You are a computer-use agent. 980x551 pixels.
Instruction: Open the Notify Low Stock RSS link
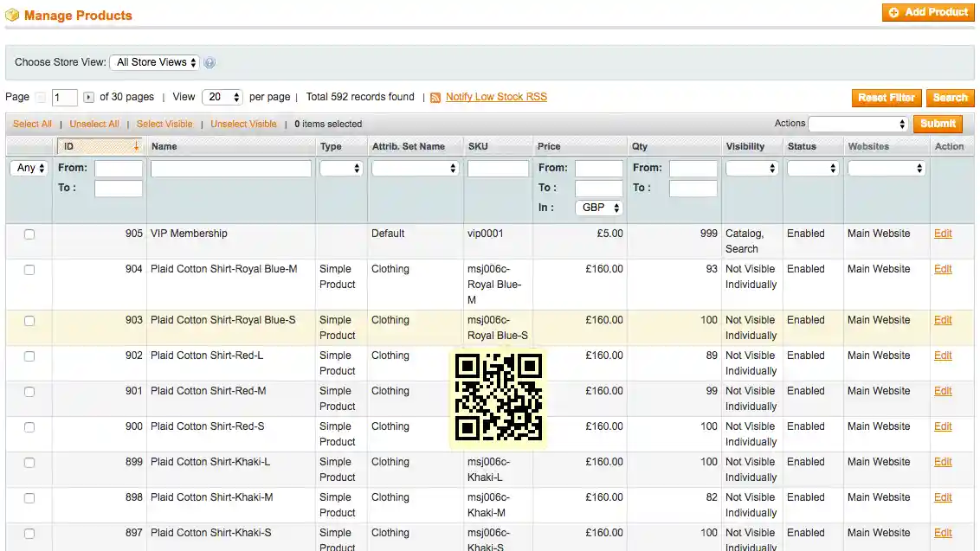495,97
